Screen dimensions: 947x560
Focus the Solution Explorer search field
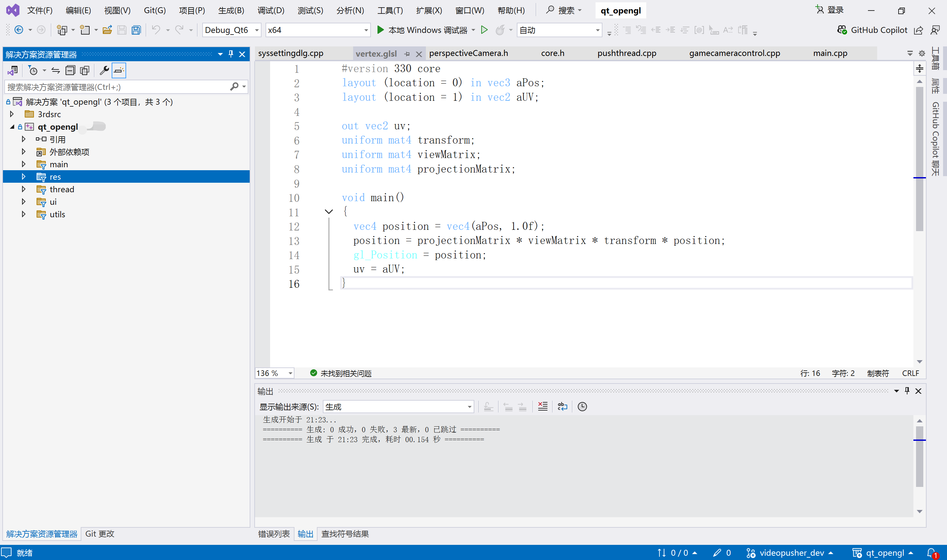click(x=117, y=87)
